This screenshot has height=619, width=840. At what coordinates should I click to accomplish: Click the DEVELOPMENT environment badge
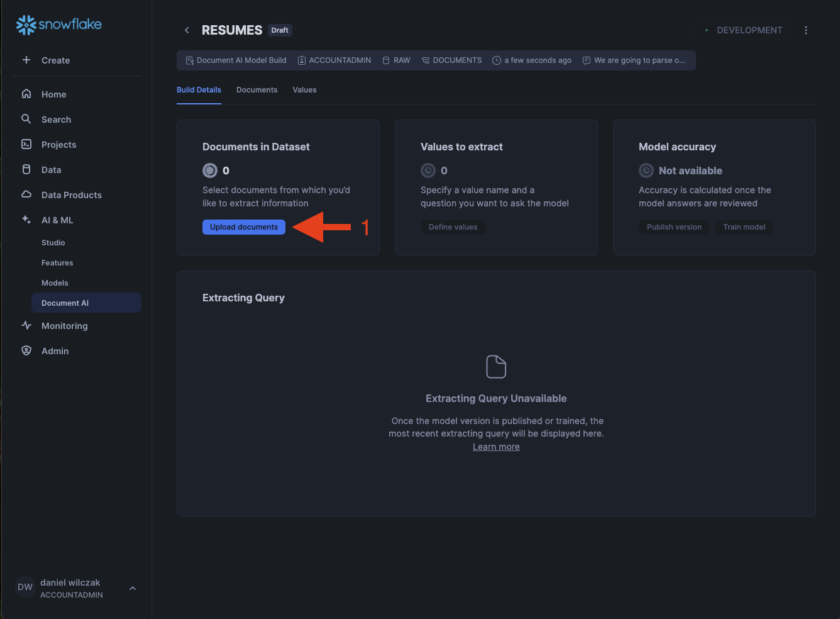[743, 30]
